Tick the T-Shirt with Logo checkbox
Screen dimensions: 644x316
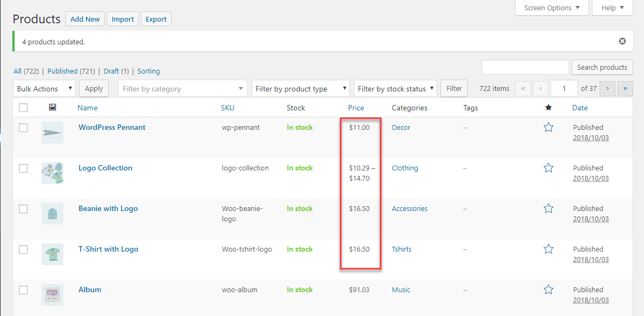click(23, 249)
